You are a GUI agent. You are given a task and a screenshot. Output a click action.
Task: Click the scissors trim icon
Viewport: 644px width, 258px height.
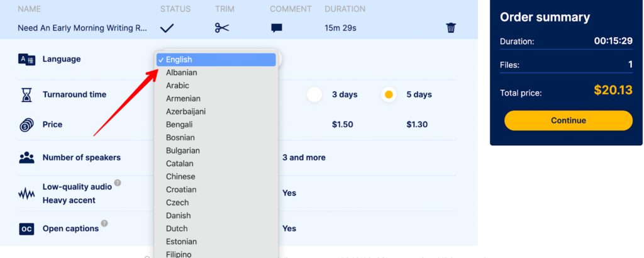tap(221, 28)
